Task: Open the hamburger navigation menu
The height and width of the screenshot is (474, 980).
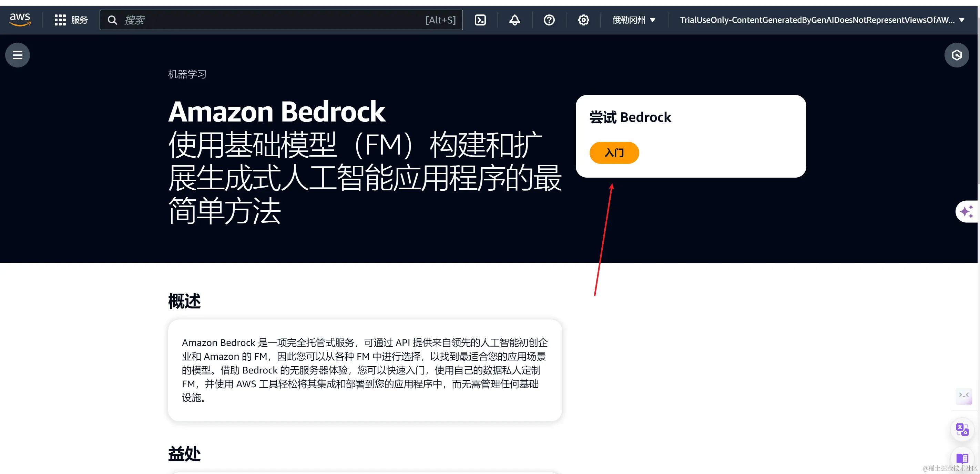Action: [18, 55]
